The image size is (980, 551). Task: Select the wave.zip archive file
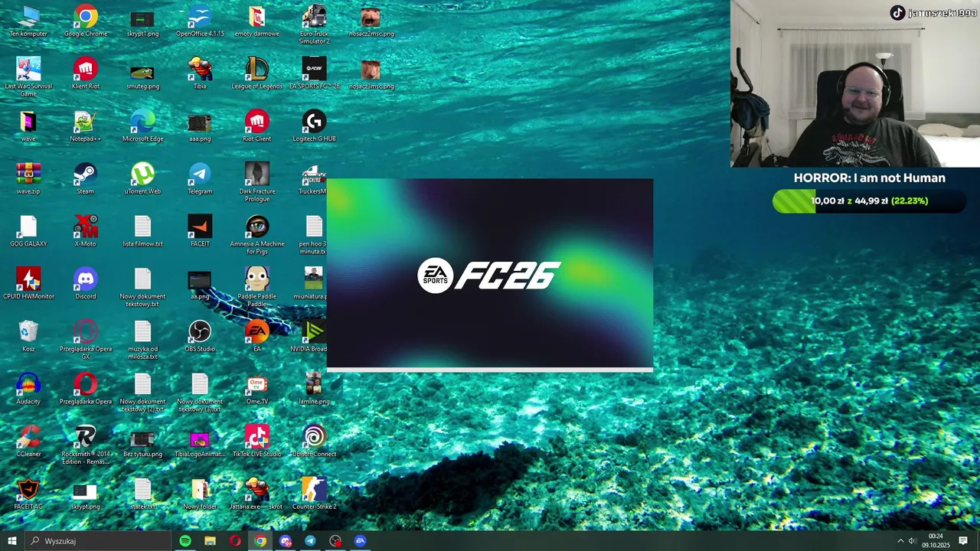(28, 179)
